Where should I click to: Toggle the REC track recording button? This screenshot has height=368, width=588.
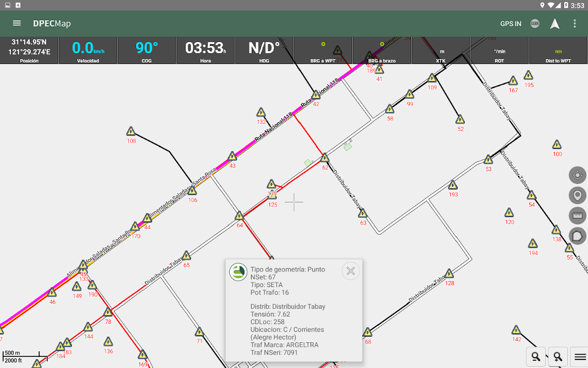pos(535,23)
